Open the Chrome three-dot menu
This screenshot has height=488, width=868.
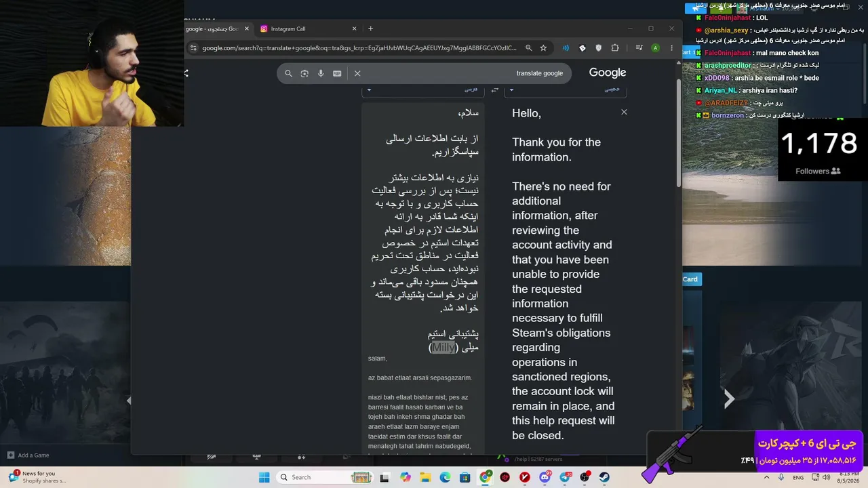671,48
